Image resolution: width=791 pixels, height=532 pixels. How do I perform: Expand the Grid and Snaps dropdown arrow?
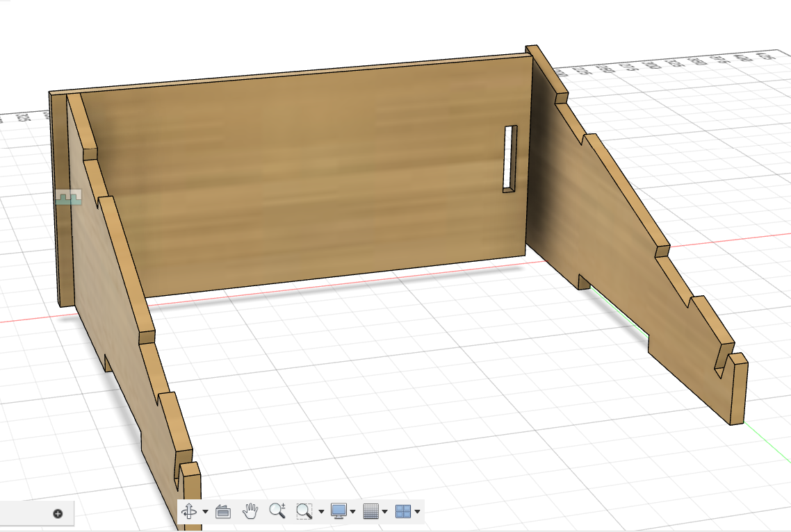pos(385,512)
